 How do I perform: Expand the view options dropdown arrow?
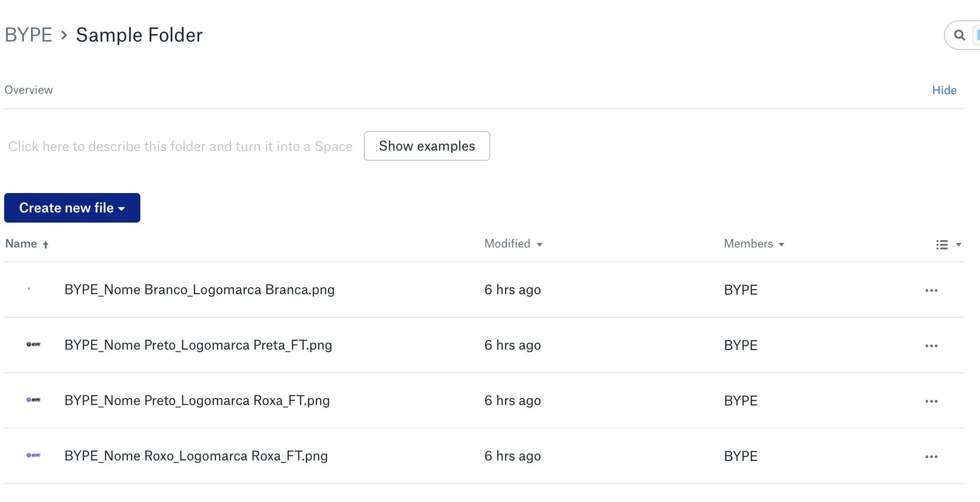(x=959, y=245)
